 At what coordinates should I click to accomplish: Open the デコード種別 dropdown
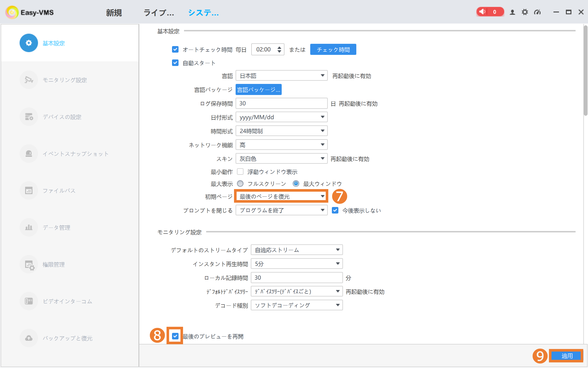coord(297,305)
